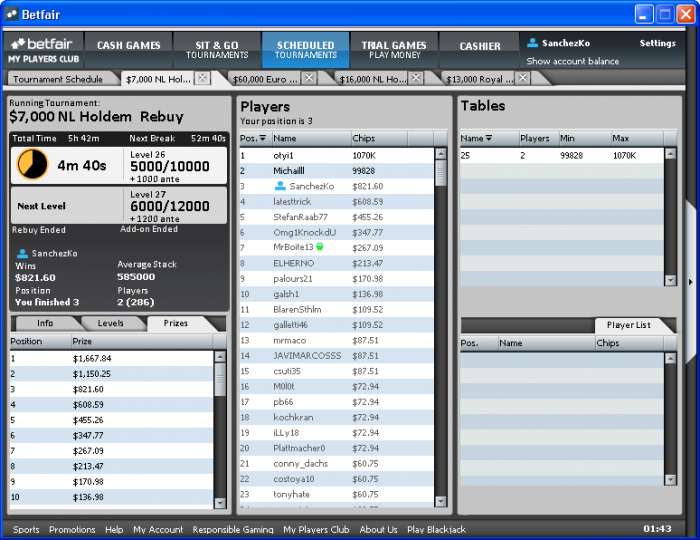700x540 pixels.
Task: Close the $7,000 NL Hol... tab
Action: coord(202,78)
